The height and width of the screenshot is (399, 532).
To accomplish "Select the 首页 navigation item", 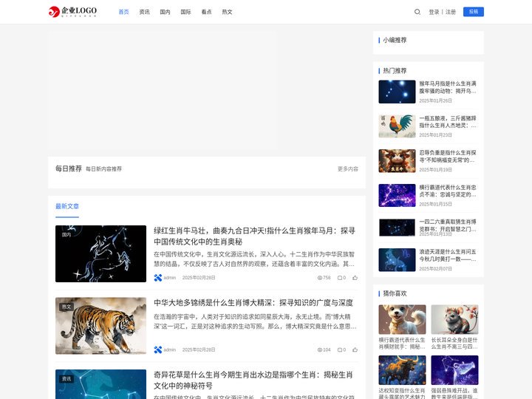I will (124, 12).
